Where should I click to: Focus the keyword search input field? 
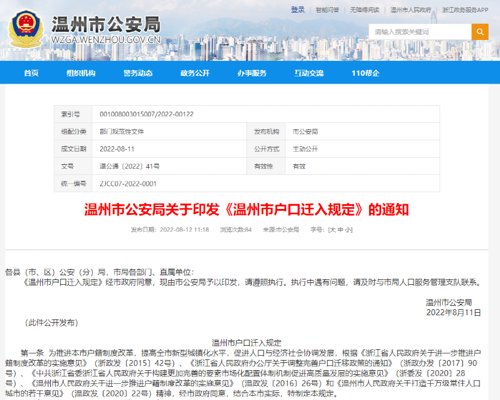(x=420, y=32)
